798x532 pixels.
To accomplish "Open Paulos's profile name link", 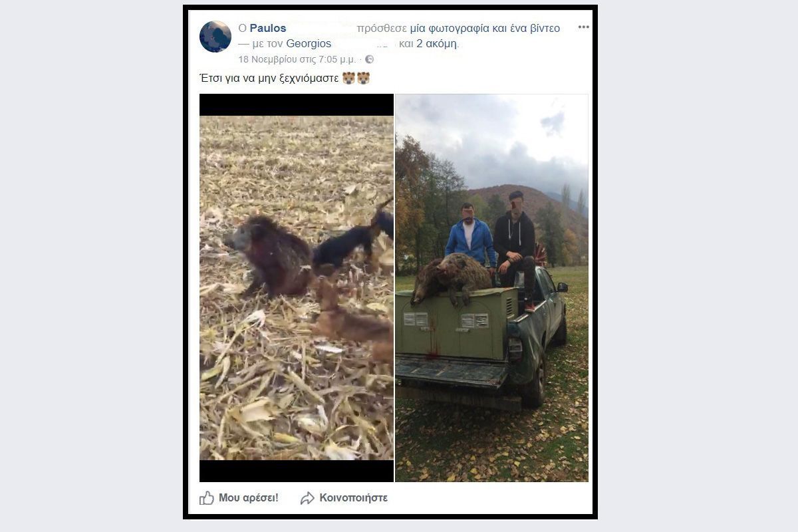I will [x=268, y=28].
